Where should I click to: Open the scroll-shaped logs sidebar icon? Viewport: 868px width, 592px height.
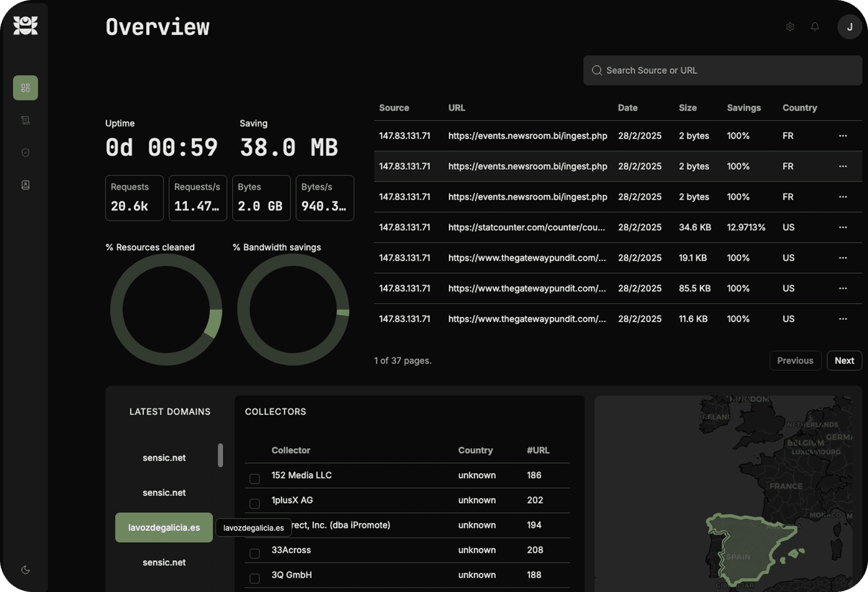click(x=25, y=120)
